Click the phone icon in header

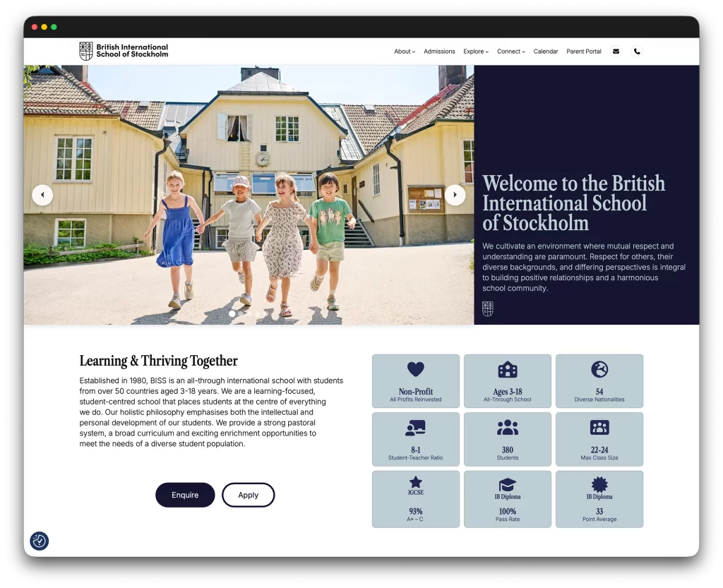tap(637, 52)
